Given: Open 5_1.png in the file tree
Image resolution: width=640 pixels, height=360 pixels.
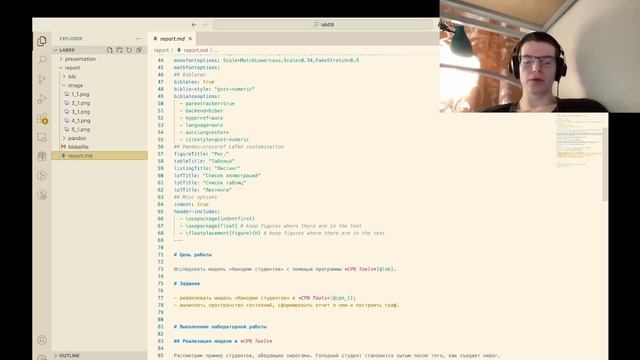Looking at the screenshot, I should [80, 129].
